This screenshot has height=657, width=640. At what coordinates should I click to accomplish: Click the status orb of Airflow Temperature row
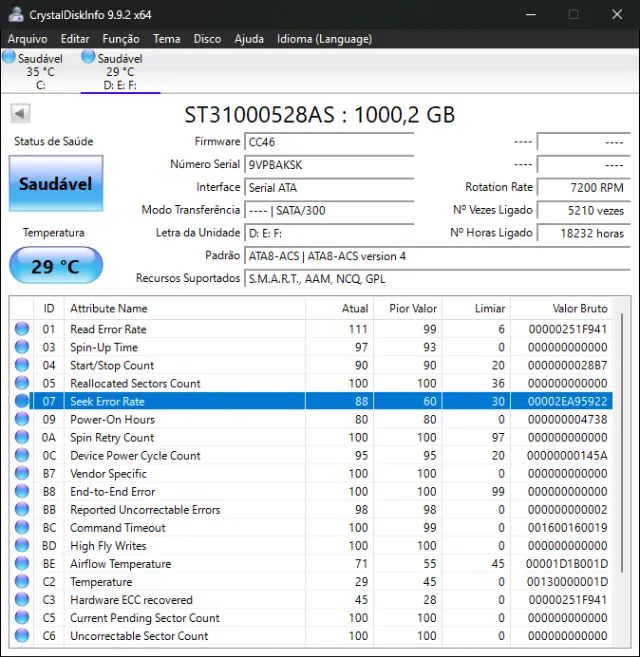coord(22,563)
